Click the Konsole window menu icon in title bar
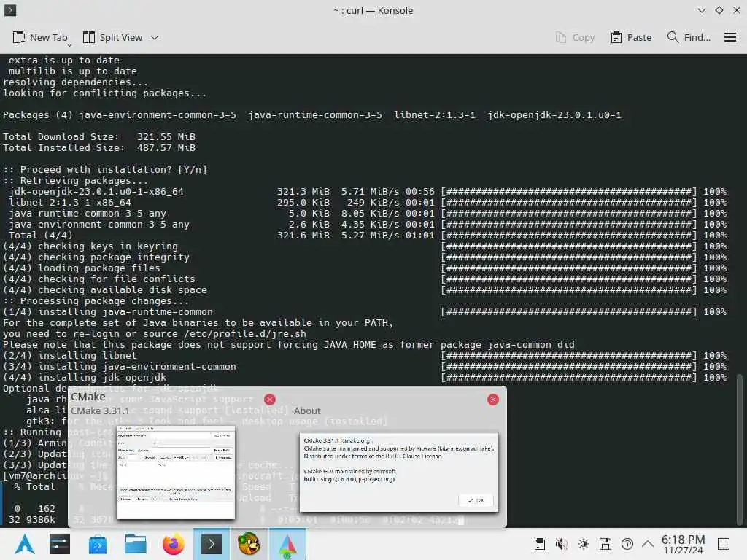Screen dimensions: 747x560 (10, 10)
